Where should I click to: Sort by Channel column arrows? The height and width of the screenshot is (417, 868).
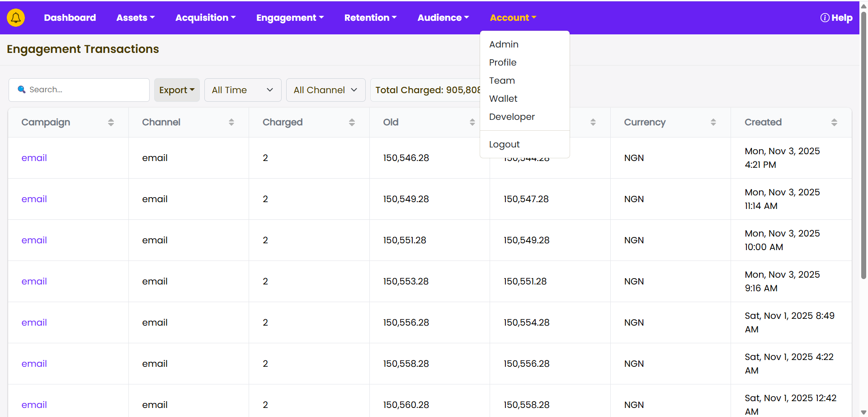click(231, 122)
